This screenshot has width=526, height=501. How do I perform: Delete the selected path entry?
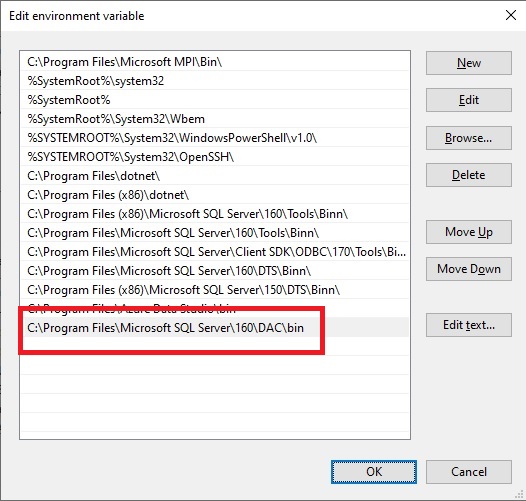(469, 175)
